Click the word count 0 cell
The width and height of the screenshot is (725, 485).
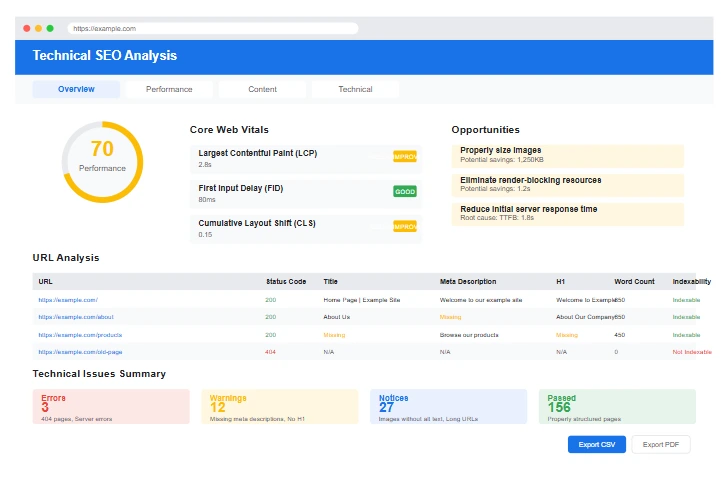(x=616, y=352)
